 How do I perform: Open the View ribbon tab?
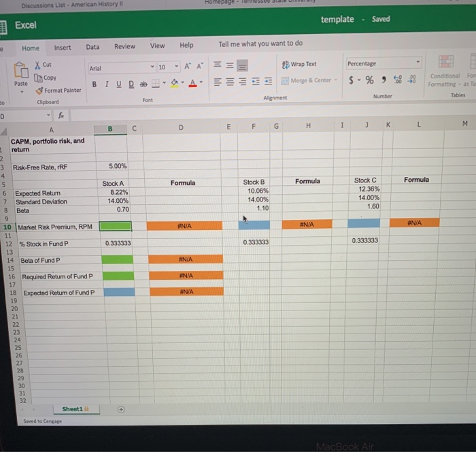157,46
